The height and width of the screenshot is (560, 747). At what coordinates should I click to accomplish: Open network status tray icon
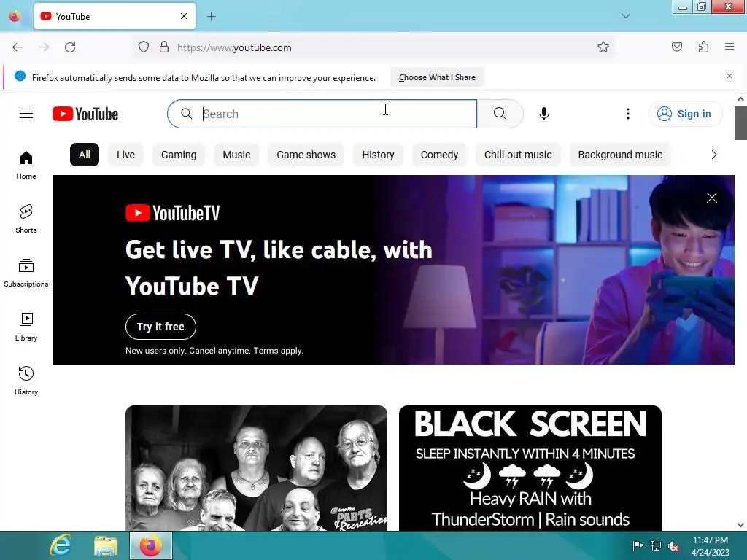click(656, 546)
